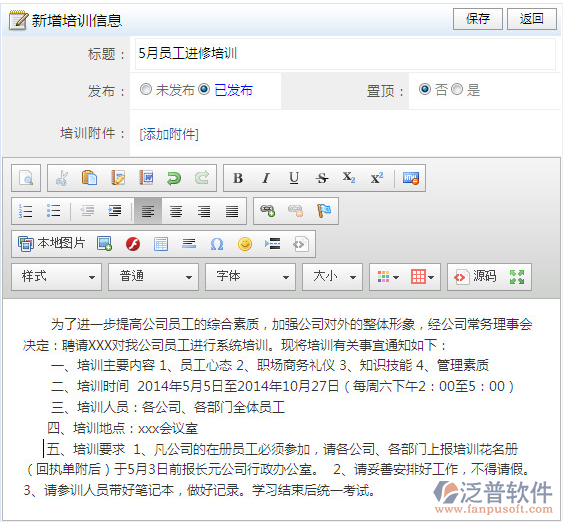
Task: Click 本地图片 upload option
Action: (x=52, y=244)
